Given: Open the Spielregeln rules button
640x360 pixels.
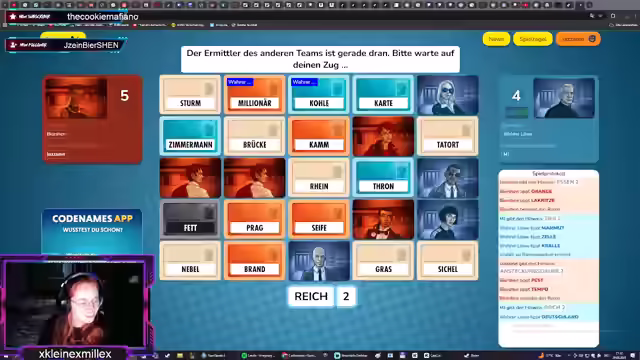Looking at the screenshot, I should [x=533, y=39].
